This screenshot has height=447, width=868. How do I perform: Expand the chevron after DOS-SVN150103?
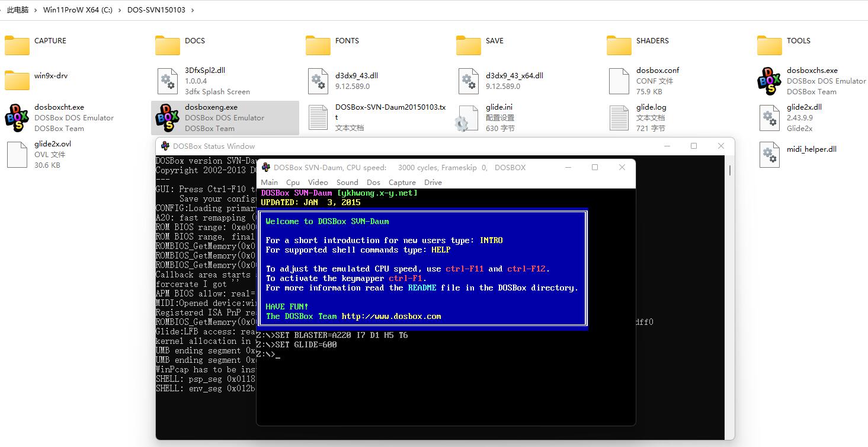click(193, 9)
